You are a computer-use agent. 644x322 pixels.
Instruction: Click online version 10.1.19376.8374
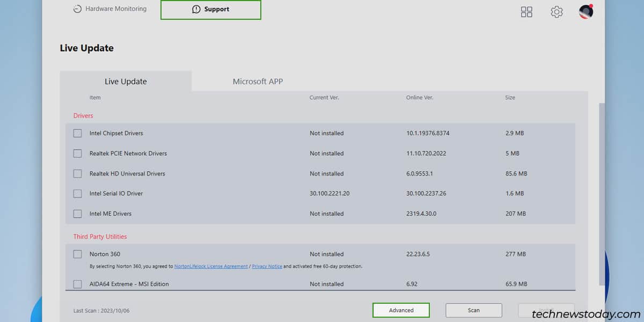click(x=428, y=133)
